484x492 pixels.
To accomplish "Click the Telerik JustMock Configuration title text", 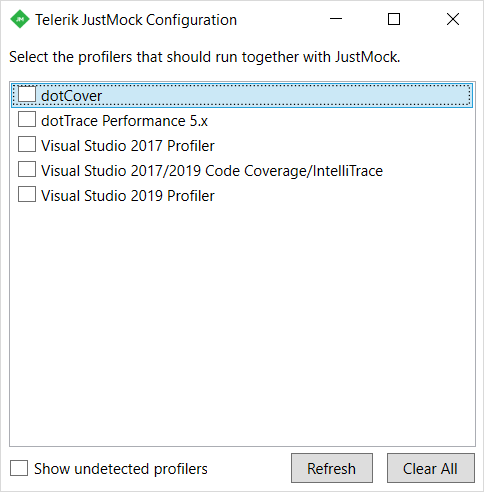I will pos(136,20).
